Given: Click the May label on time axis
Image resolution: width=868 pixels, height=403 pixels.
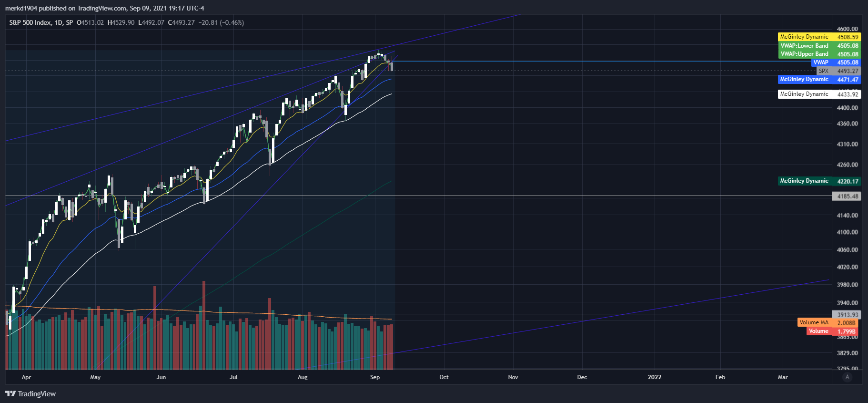Looking at the screenshot, I should pos(95,377).
